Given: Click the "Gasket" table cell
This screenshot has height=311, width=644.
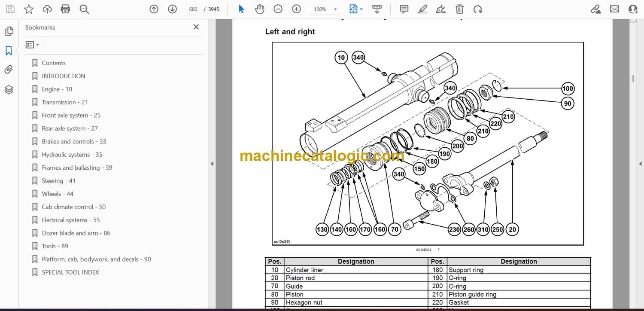Looking at the screenshot, I should [519, 302].
